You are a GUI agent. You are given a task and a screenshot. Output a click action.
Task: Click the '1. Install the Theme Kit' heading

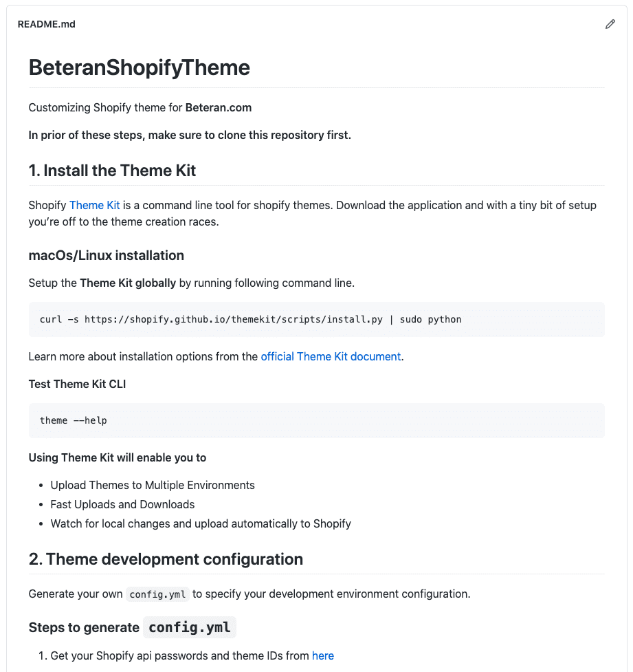click(112, 171)
